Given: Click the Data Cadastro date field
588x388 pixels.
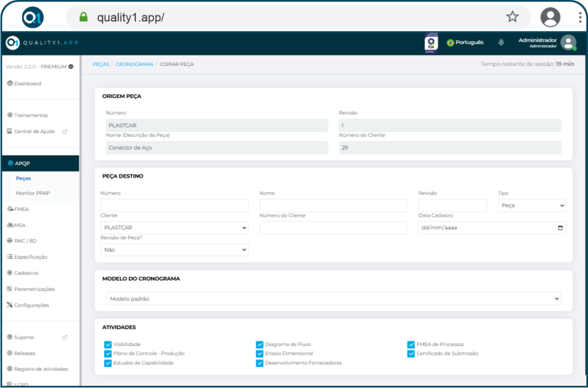Looking at the screenshot, I should (x=492, y=227).
